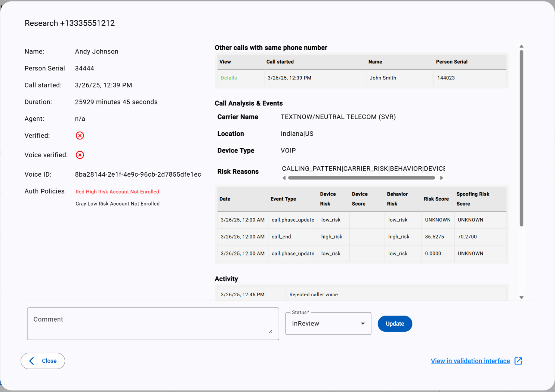Viewport: 555px width, 392px height.
Task: Click the duration 25929 minutes value
Action: (x=116, y=102)
